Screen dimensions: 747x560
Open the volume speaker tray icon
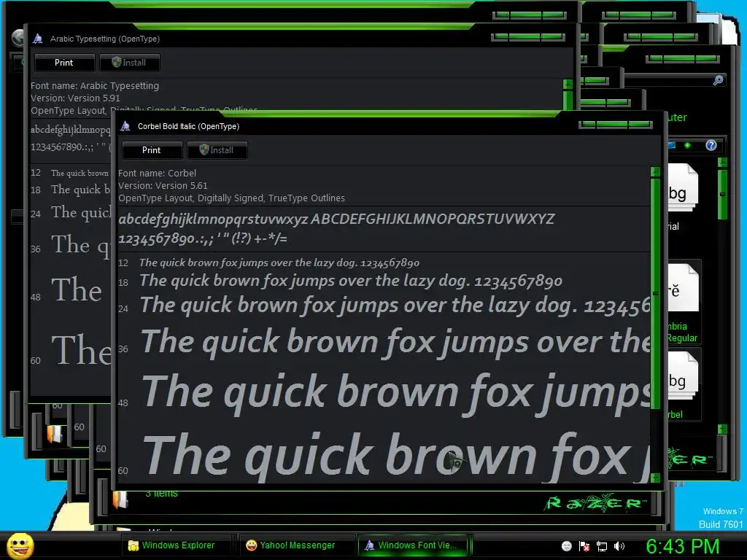(x=619, y=546)
